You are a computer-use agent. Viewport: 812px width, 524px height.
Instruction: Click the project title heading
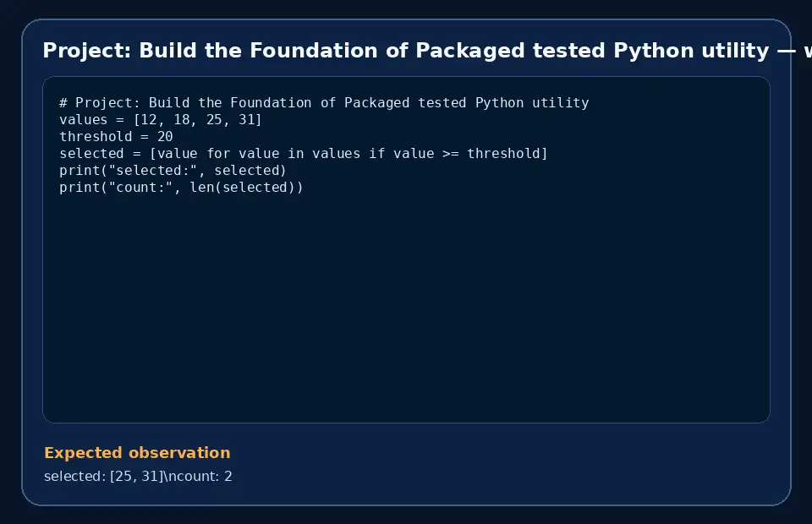pos(426,51)
